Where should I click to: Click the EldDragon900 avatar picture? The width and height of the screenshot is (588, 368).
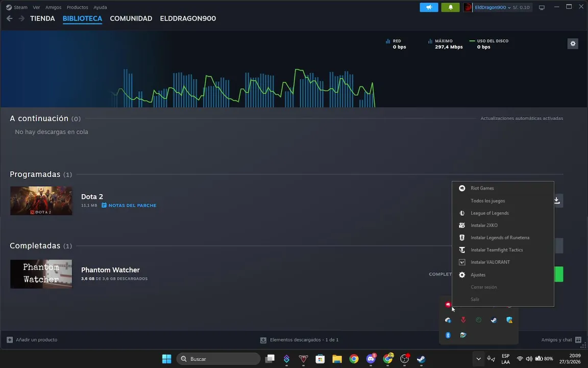468,7
